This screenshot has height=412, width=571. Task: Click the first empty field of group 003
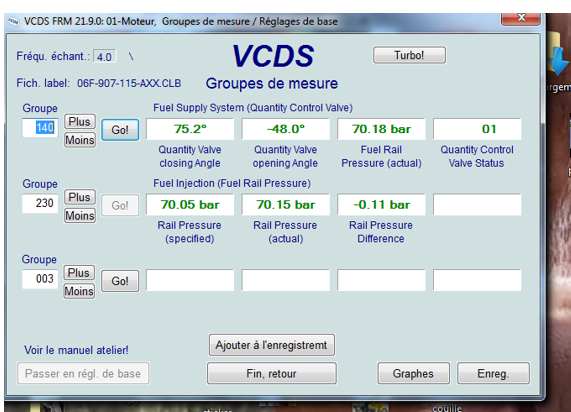190,280
